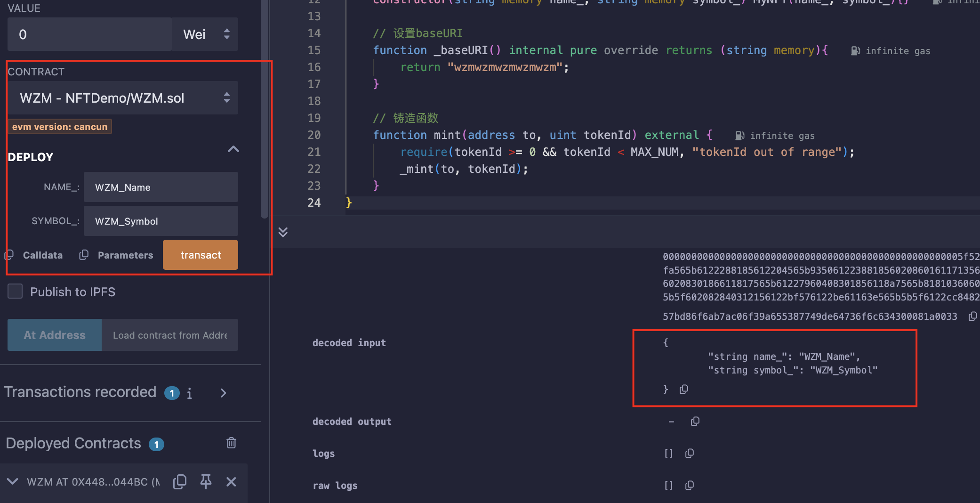Copy deployed WZM contract address
This screenshot has width=980, height=503.
point(180,481)
